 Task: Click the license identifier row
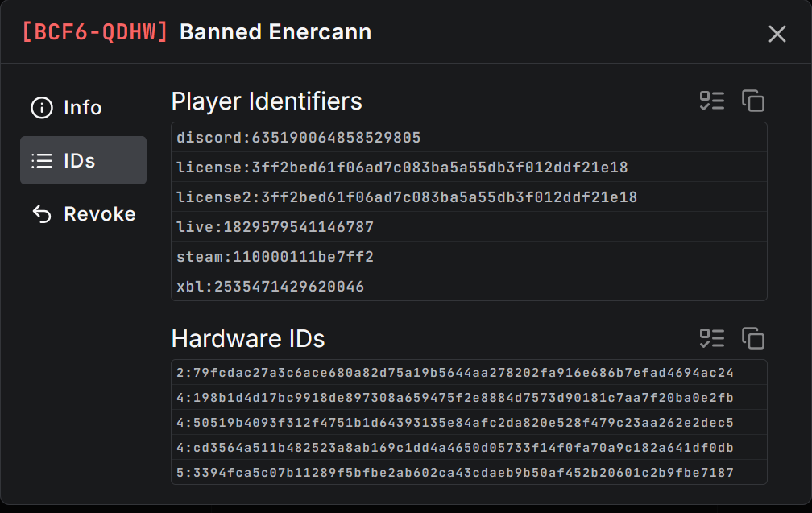pyautogui.click(x=469, y=168)
